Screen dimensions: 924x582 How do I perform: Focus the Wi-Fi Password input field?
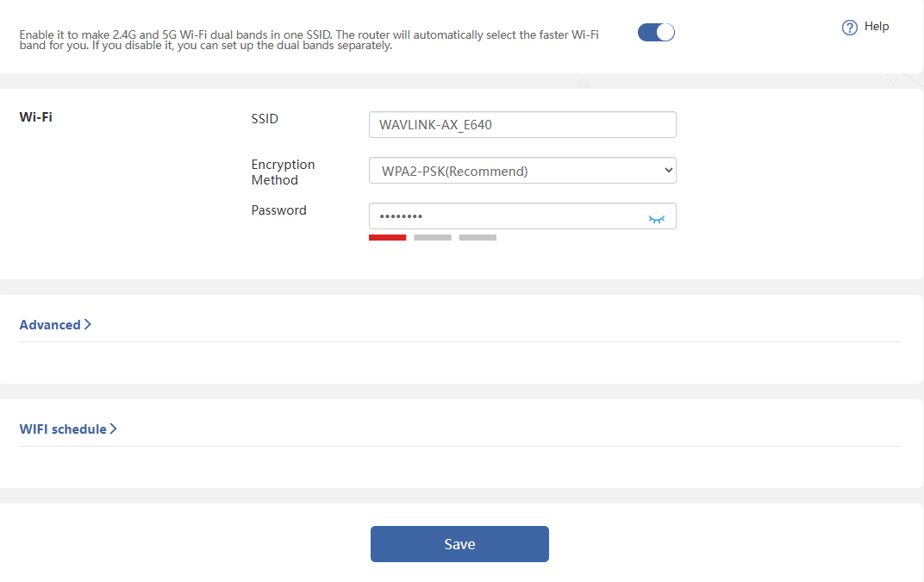tap(504, 216)
